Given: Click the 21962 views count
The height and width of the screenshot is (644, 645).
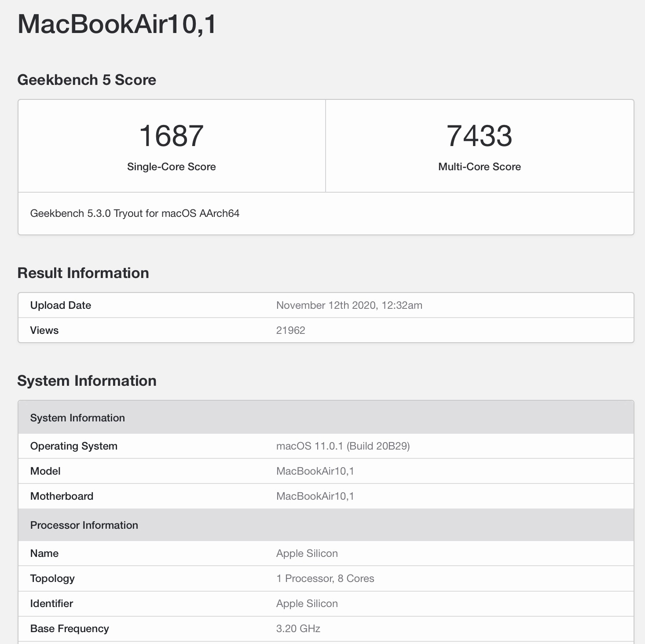Looking at the screenshot, I should (x=290, y=330).
